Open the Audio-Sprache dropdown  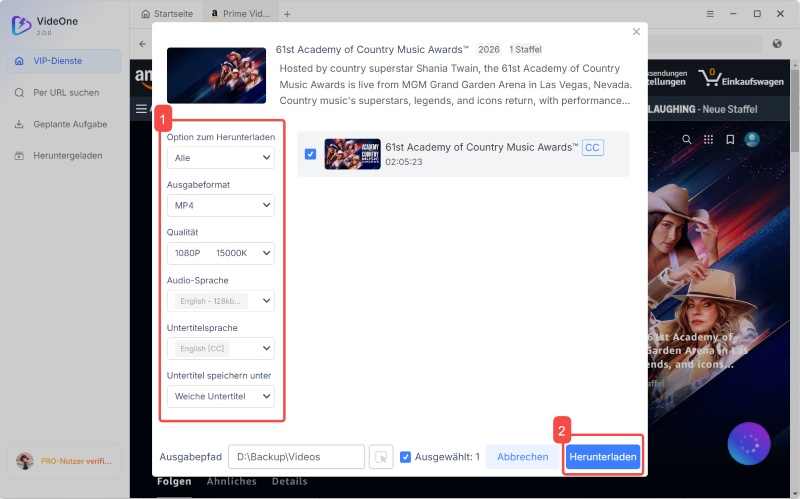[221, 301]
